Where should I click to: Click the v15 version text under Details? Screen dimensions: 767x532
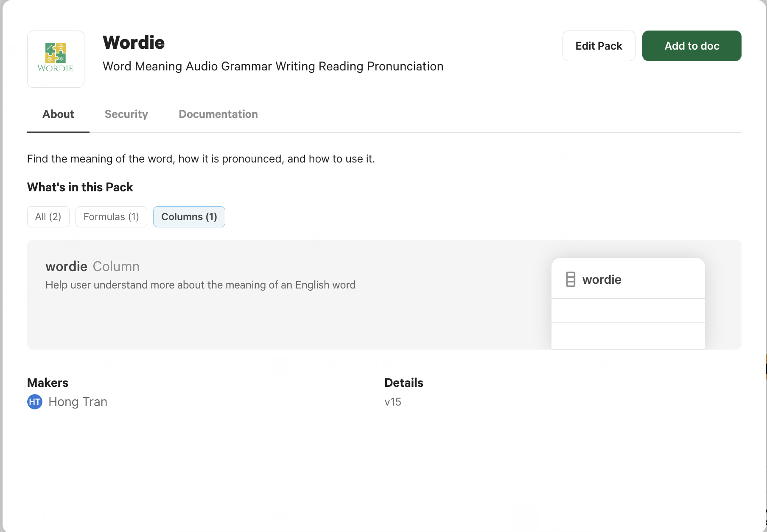[x=392, y=402]
